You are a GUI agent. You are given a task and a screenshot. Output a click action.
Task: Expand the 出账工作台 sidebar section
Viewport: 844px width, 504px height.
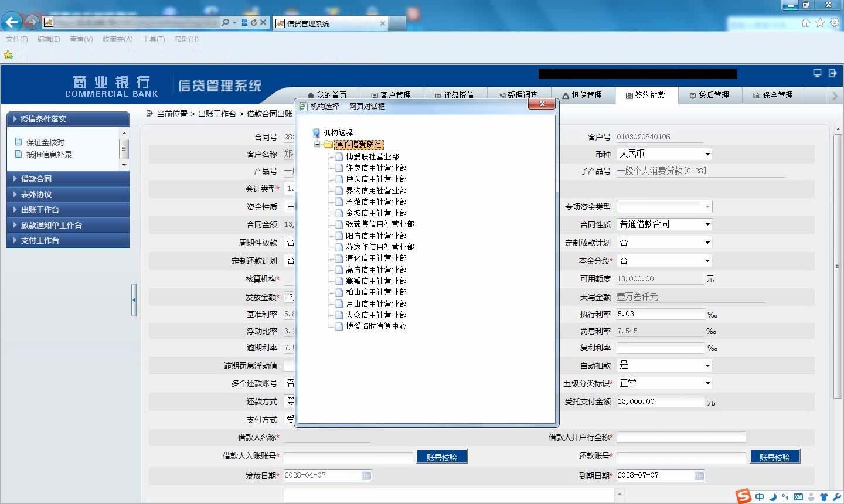click(x=68, y=210)
